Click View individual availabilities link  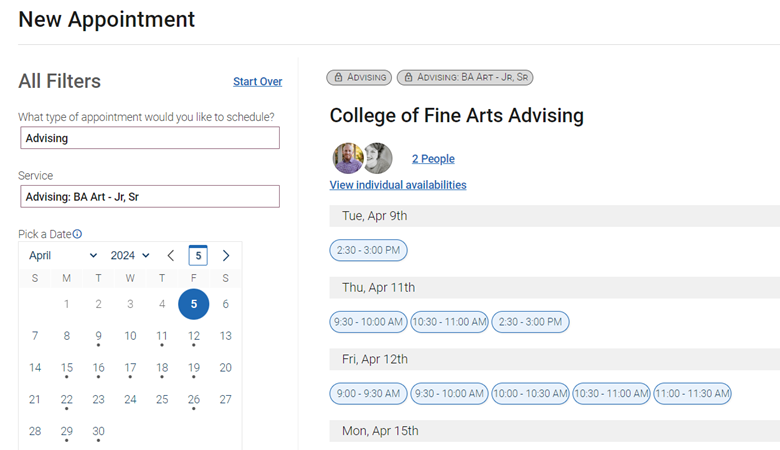point(398,185)
